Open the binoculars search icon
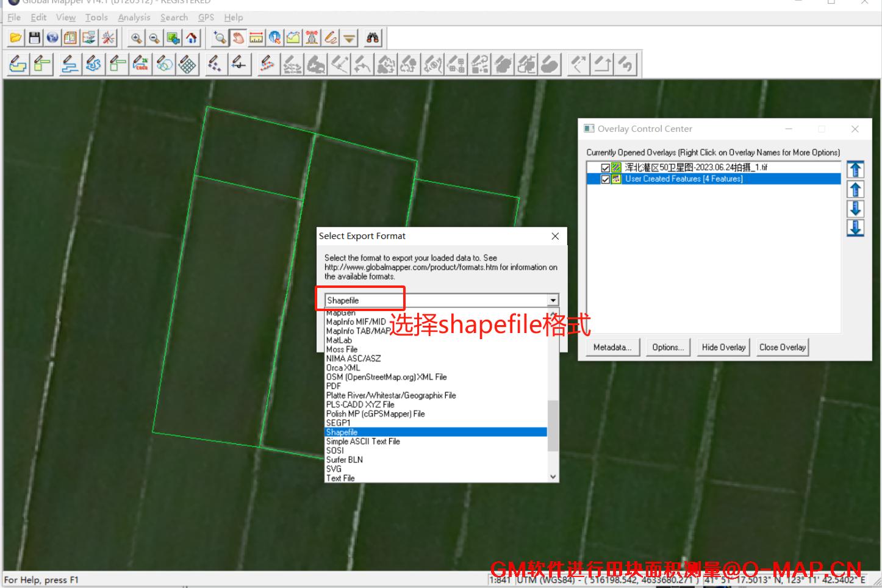The image size is (882, 588). [x=373, y=38]
